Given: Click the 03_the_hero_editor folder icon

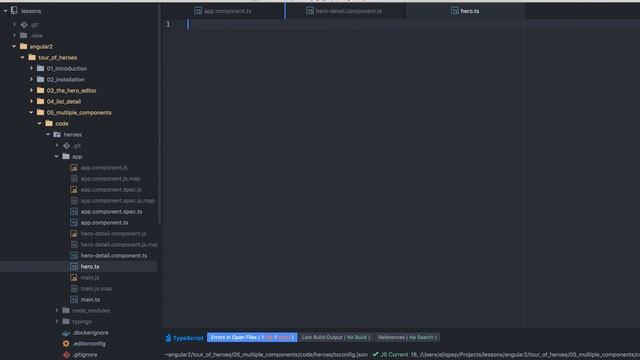Looking at the screenshot, I should [x=40, y=90].
